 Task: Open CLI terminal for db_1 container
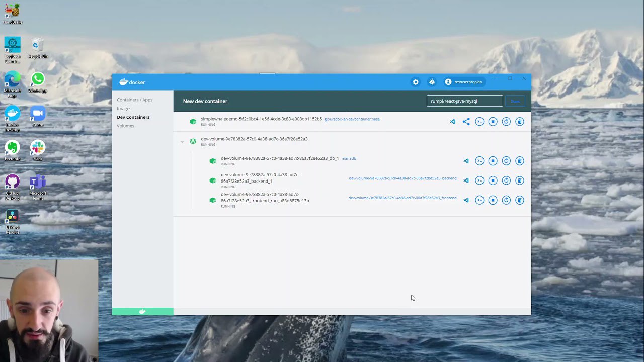point(479,161)
